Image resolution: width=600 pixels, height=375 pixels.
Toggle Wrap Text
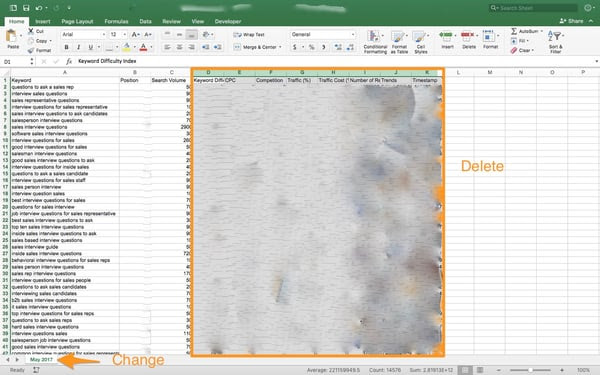pos(249,34)
